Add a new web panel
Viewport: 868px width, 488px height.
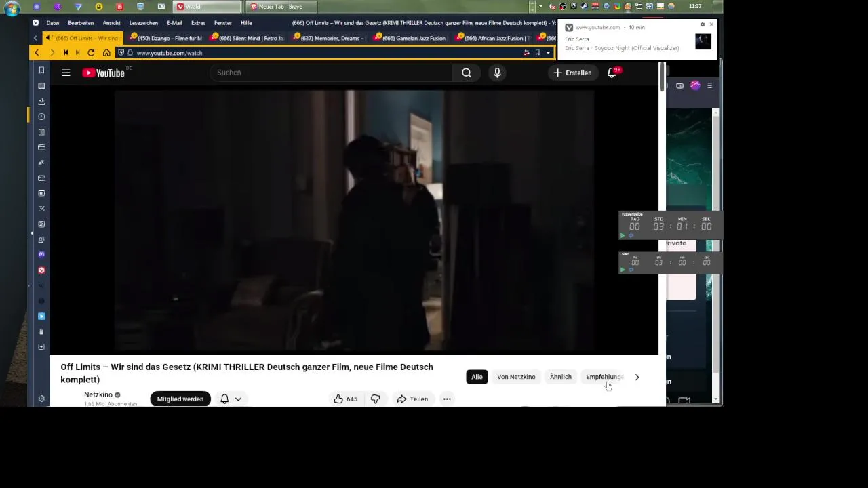41,347
